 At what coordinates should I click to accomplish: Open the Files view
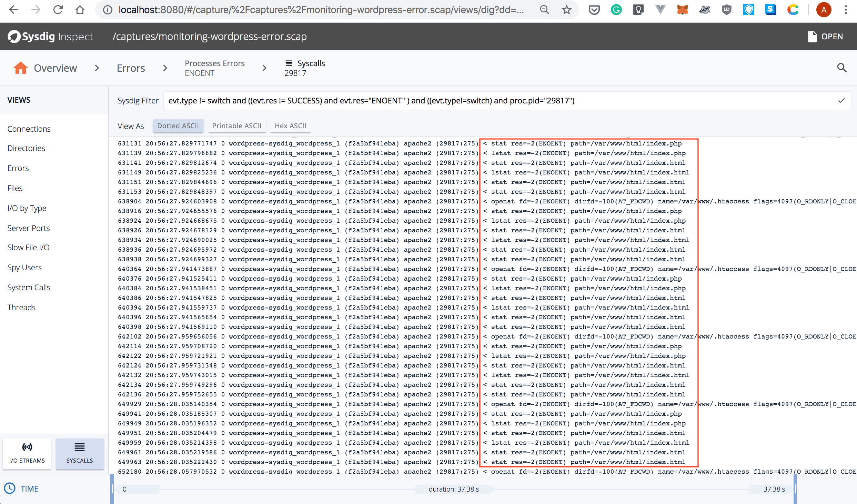(x=15, y=188)
